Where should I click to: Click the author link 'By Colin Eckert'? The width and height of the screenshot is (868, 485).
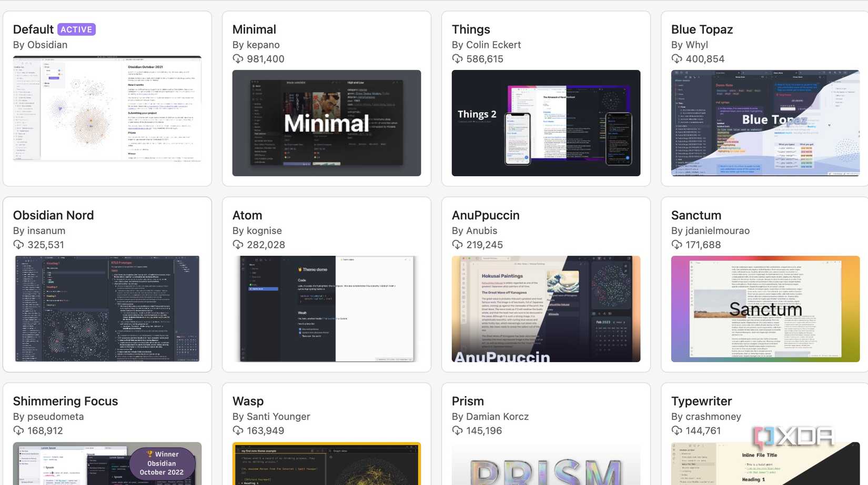pyautogui.click(x=486, y=45)
